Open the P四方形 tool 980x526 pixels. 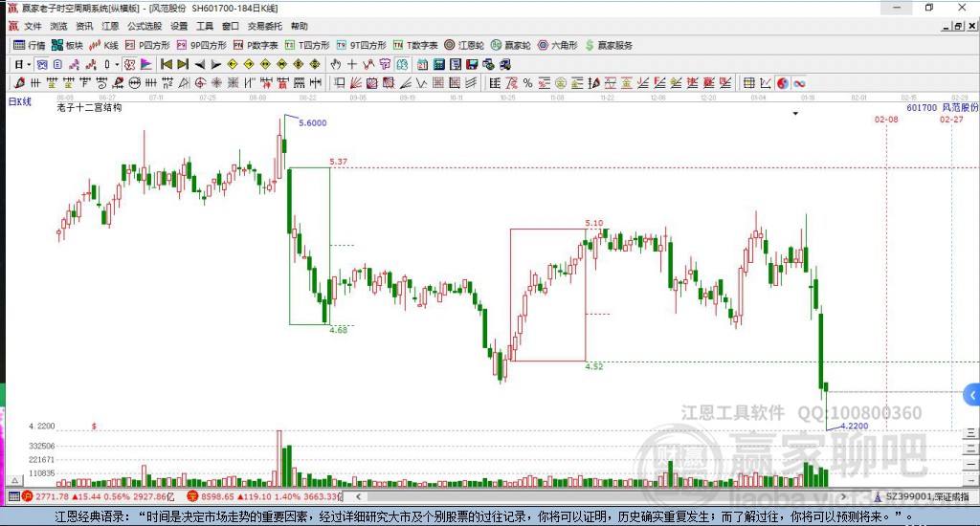point(147,45)
